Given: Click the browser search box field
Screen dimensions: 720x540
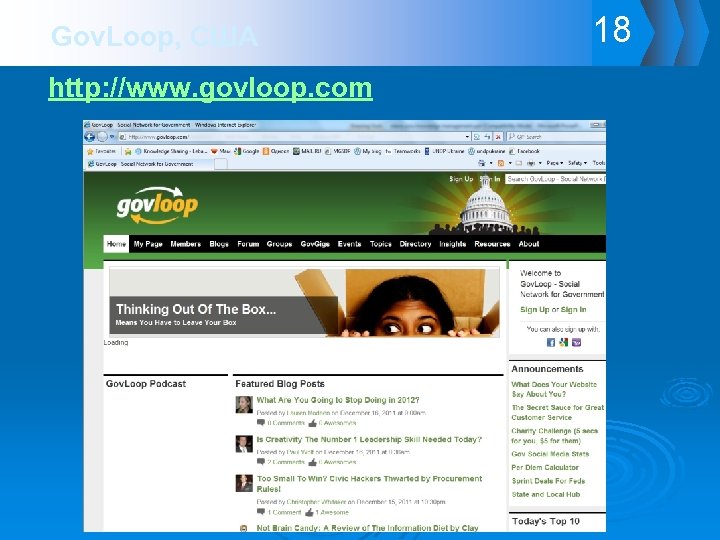Looking at the screenshot, I should (x=555, y=137).
